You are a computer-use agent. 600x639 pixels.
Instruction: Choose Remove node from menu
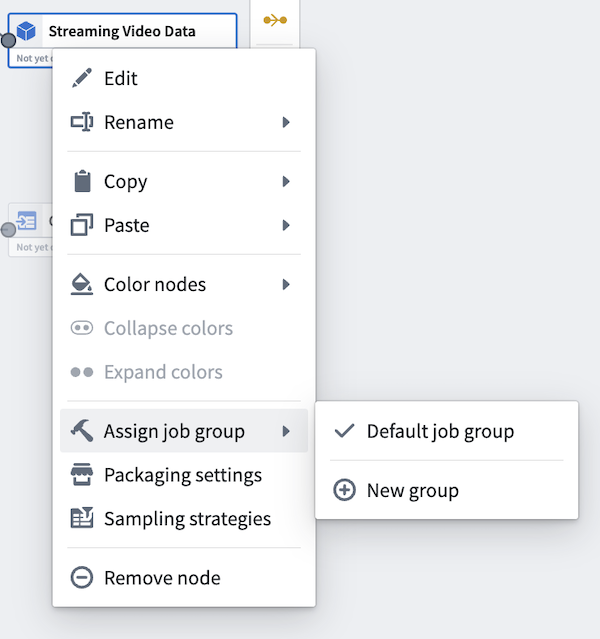(184, 577)
